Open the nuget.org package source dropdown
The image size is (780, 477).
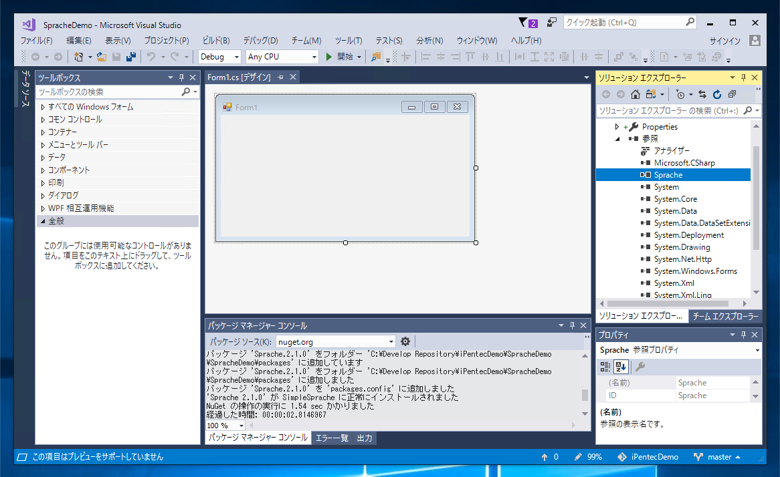point(391,342)
